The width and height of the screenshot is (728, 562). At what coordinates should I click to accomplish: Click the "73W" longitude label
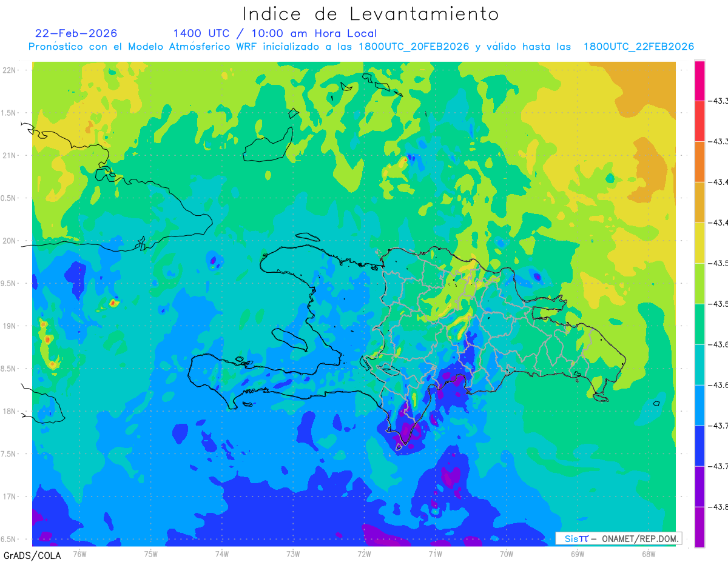[x=293, y=554]
